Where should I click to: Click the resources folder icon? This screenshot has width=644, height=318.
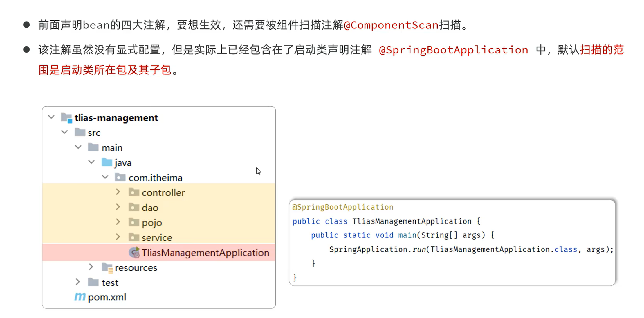coord(107,267)
